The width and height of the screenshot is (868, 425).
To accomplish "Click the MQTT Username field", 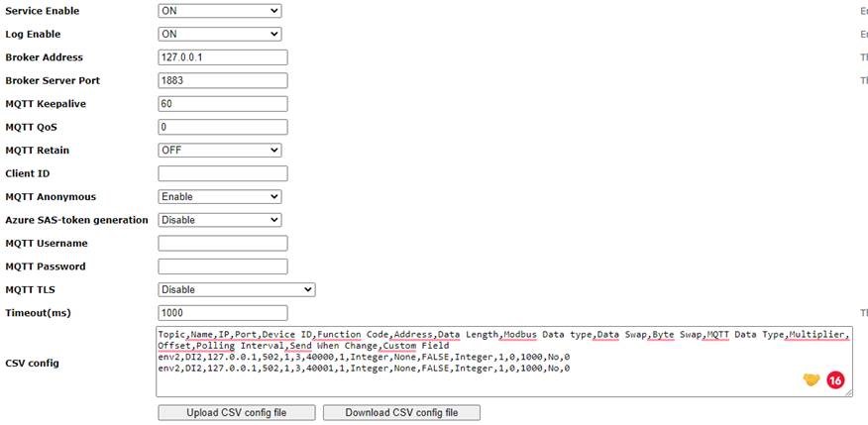I will click(222, 244).
